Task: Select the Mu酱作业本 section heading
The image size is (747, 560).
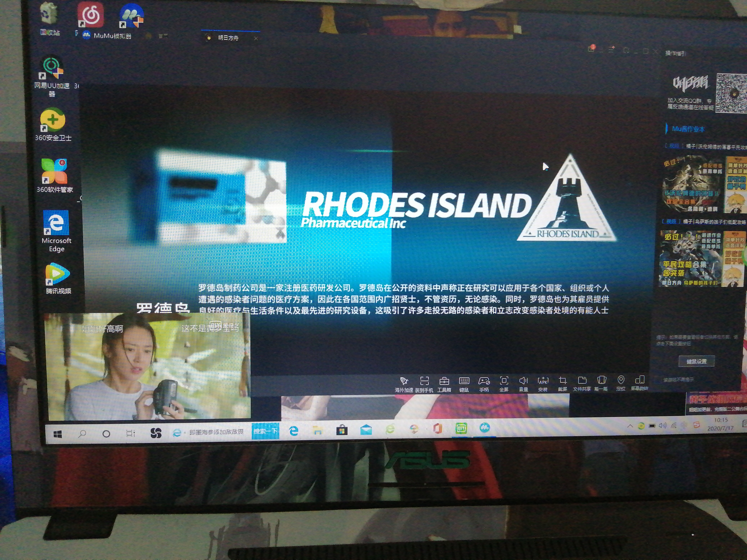Action: 688,129
